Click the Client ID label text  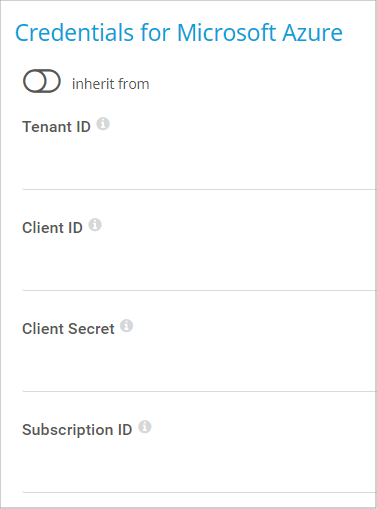(x=52, y=228)
